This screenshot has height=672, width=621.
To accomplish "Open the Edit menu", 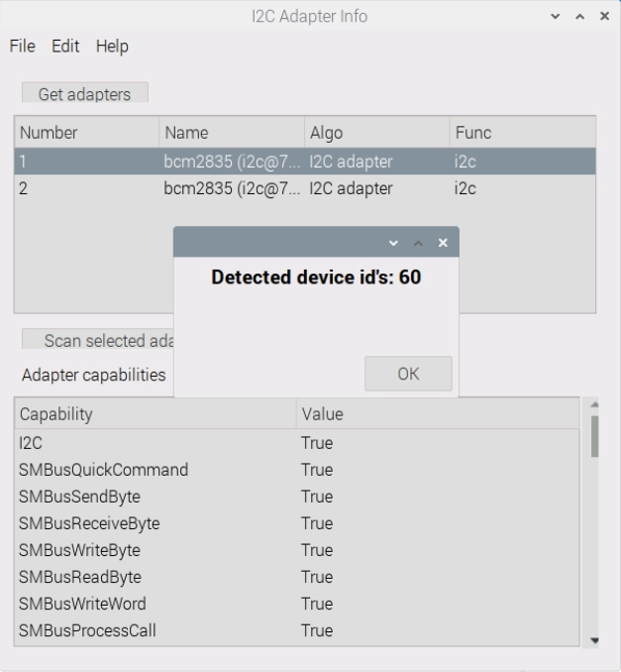I will [x=65, y=47].
